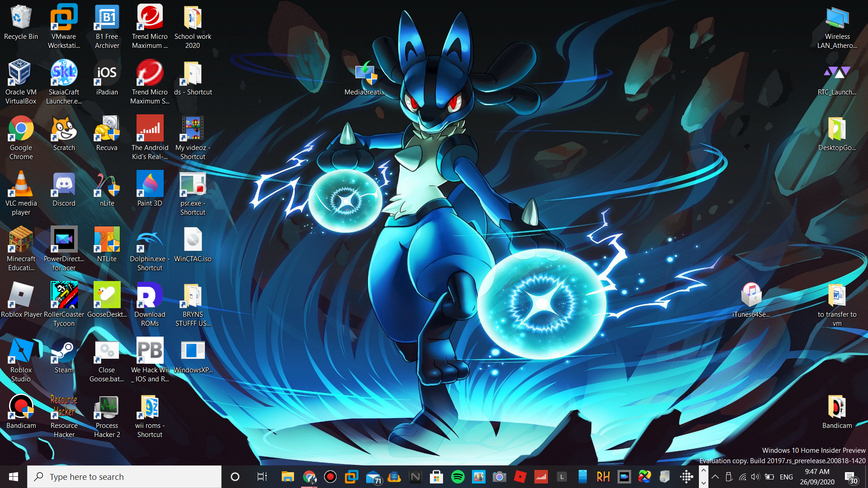This screenshot has height=488, width=868.
Task: Select the nLite icon
Action: pyautogui.click(x=107, y=188)
